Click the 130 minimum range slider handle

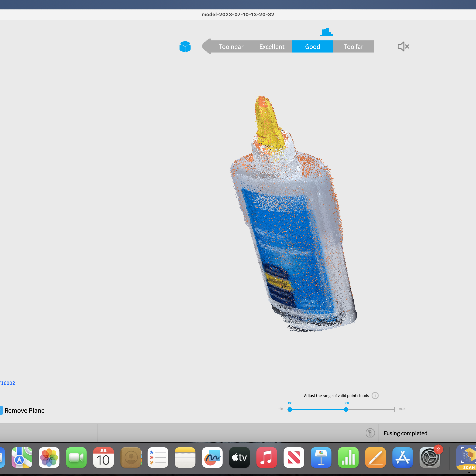290,410
